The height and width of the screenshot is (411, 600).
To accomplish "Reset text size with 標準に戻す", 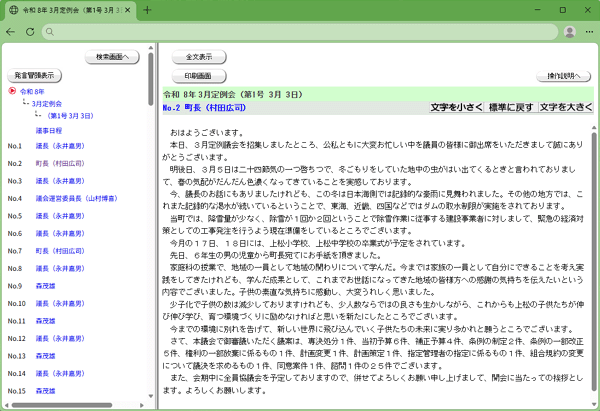I will pyautogui.click(x=511, y=108).
